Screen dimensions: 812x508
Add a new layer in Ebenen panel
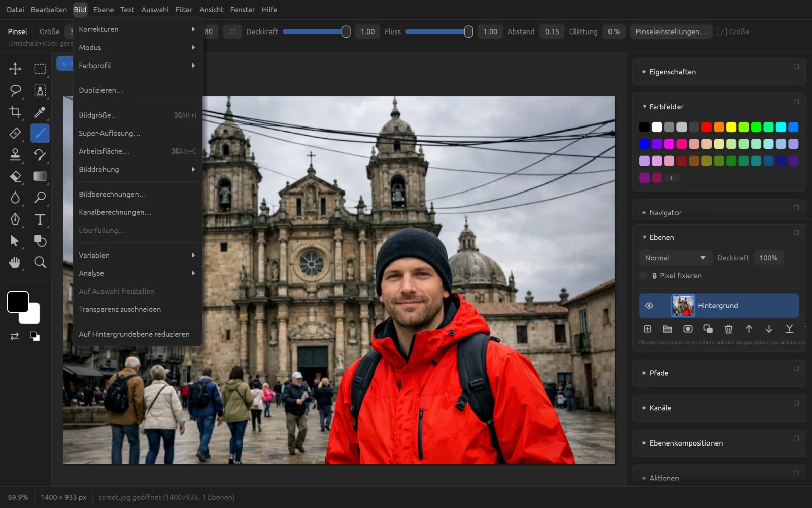[647, 329]
